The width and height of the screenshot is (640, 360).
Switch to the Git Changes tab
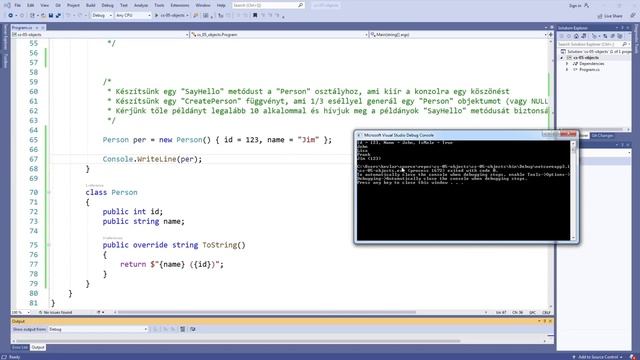[x=602, y=136]
